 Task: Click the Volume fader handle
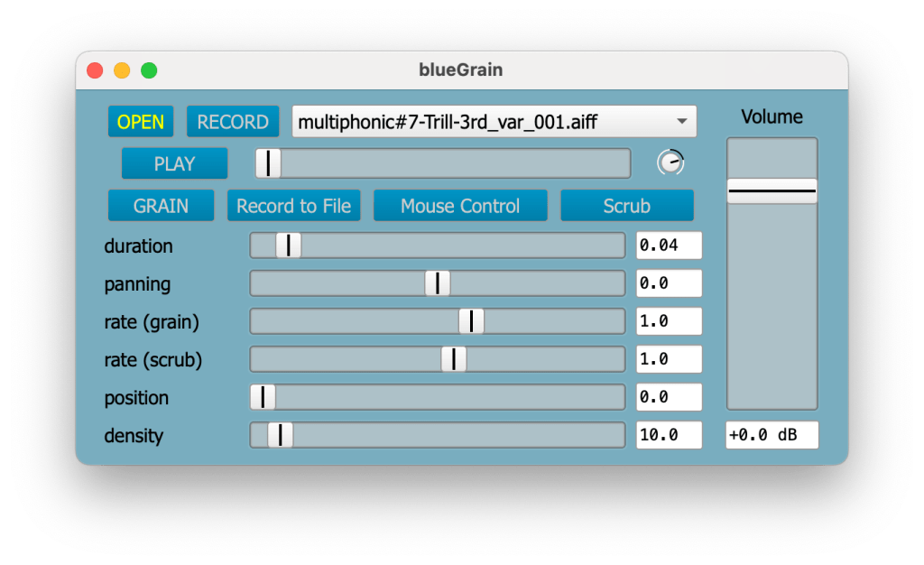[772, 191]
